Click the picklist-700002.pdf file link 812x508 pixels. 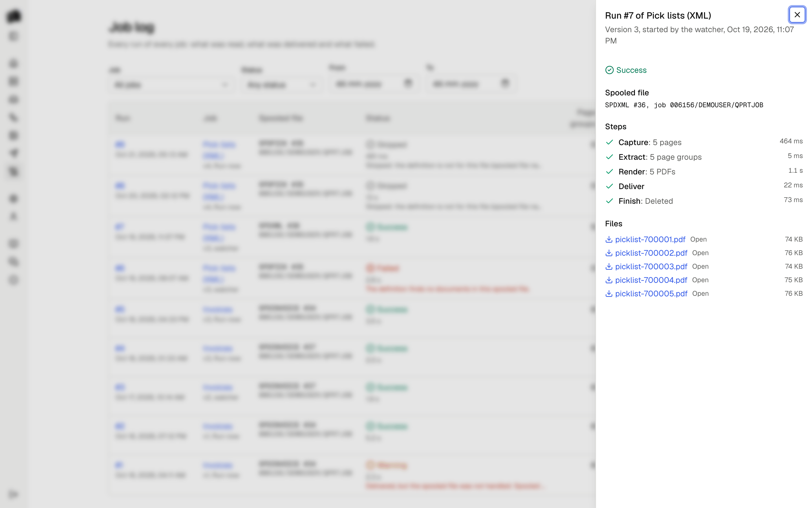tap(651, 253)
